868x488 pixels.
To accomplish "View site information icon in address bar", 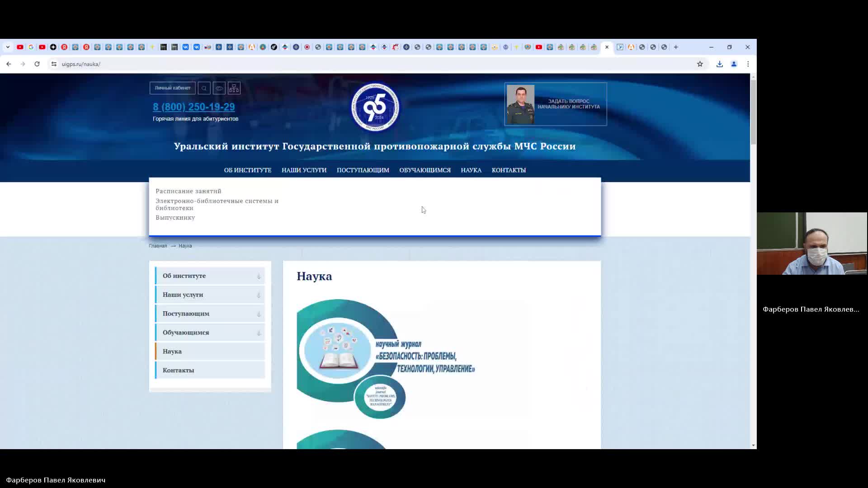I will click(x=54, y=64).
